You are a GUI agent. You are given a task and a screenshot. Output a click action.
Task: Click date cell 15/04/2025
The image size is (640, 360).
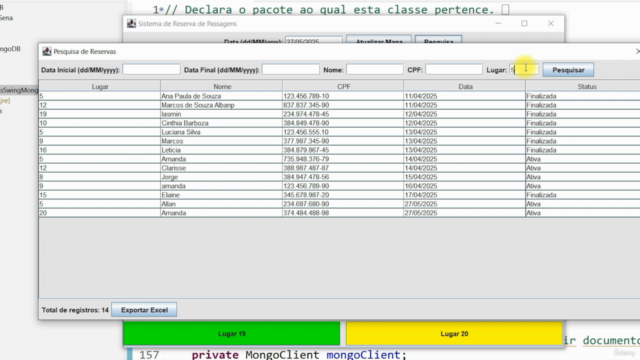point(464,177)
